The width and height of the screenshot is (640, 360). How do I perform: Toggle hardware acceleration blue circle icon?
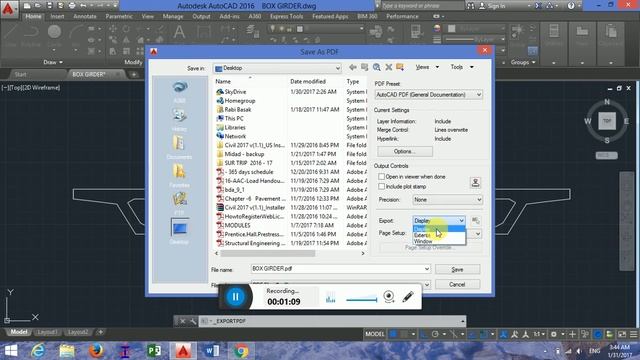coord(598,334)
